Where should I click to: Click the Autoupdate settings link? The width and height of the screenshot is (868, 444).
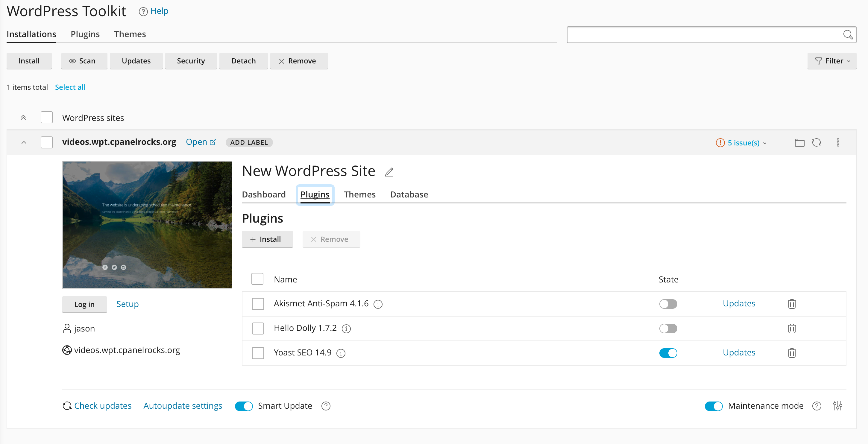183,406
